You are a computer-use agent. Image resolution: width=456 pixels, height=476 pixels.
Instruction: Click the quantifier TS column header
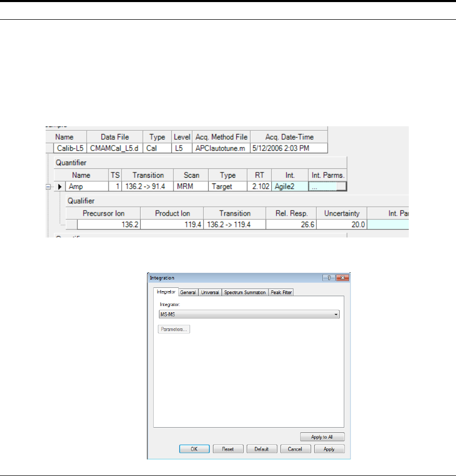[x=115, y=175]
